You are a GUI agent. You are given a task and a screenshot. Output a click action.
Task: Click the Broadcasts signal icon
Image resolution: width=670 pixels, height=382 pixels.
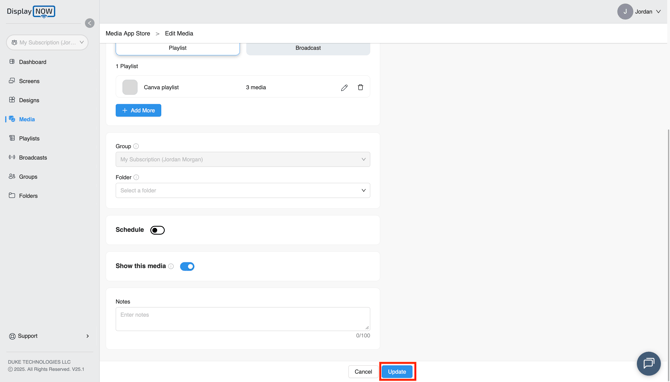tap(12, 157)
